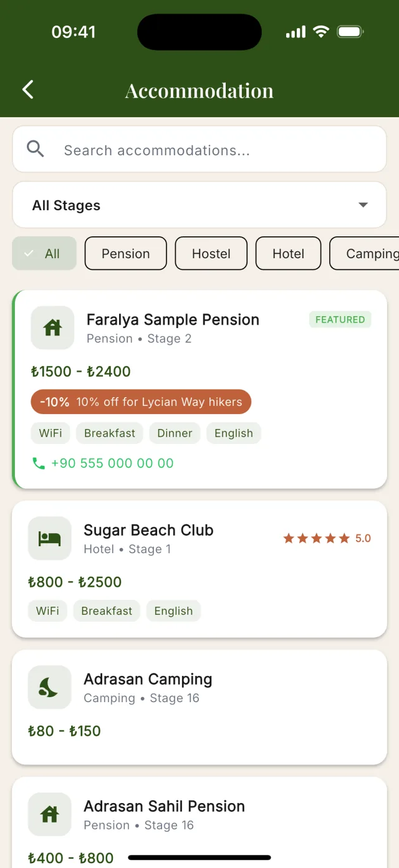Tap the Sugar Beach Club star rating
This screenshot has width=399, height=868.
pyautogui.click(x=327, y=538)
